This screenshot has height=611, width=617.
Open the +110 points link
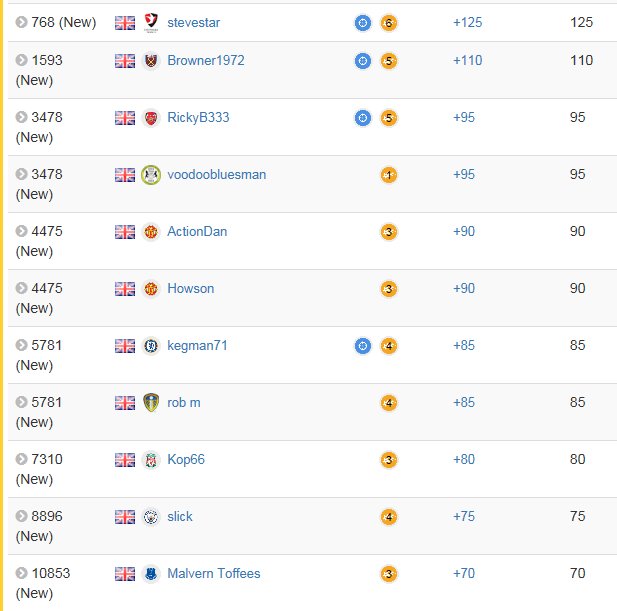coord(467,60)
